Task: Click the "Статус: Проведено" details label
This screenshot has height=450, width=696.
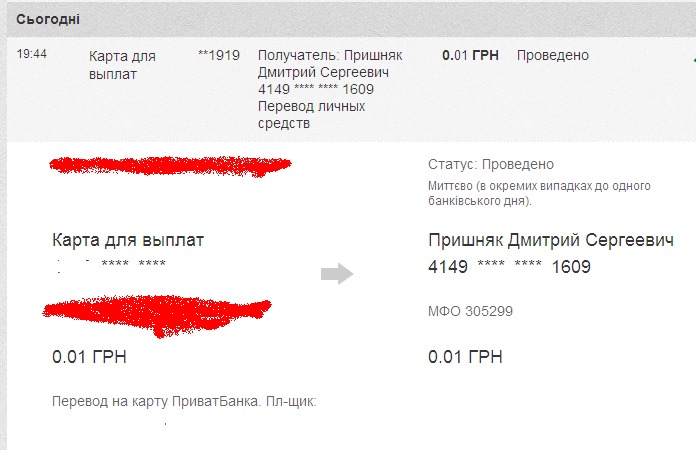Action: tap(490, 164)
